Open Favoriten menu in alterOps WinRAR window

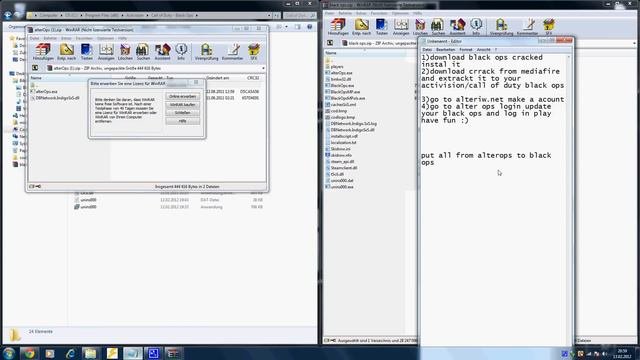tap(84, 38)
